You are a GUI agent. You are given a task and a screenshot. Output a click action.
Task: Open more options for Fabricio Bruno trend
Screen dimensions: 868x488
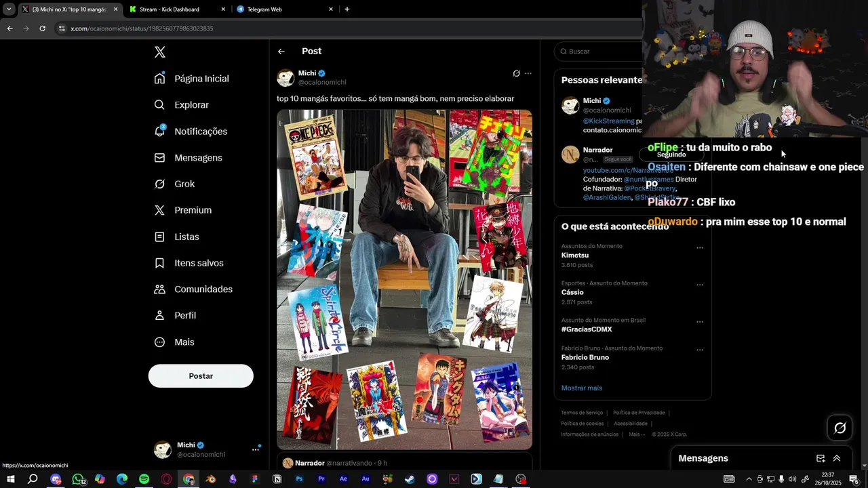coord(700,350)
